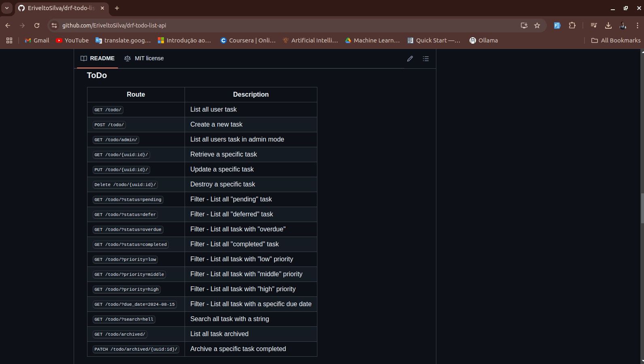
Task: Click the ToDo heading
Action: coord(97,76)
